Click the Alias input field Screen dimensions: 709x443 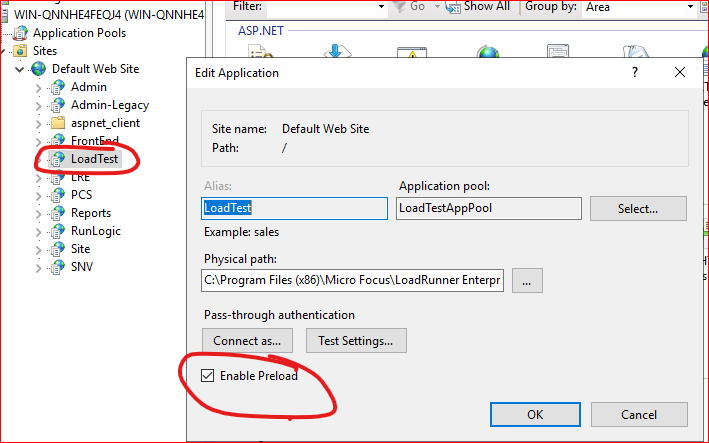click(x=294, y=208)
